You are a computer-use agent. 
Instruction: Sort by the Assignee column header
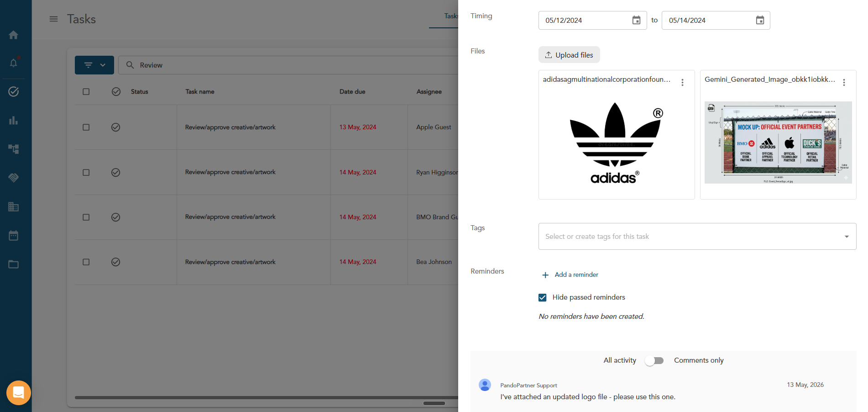coord(429,91)
